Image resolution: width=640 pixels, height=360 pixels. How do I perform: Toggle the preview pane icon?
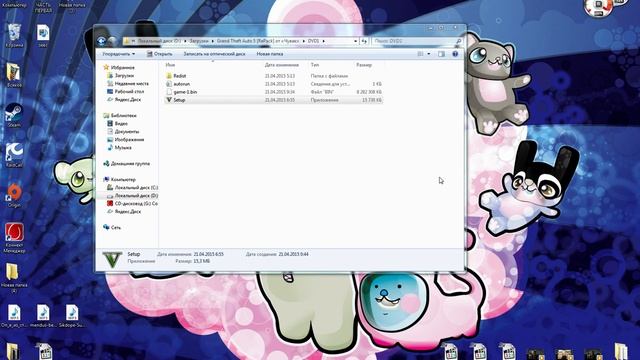(x=441, y=54)
